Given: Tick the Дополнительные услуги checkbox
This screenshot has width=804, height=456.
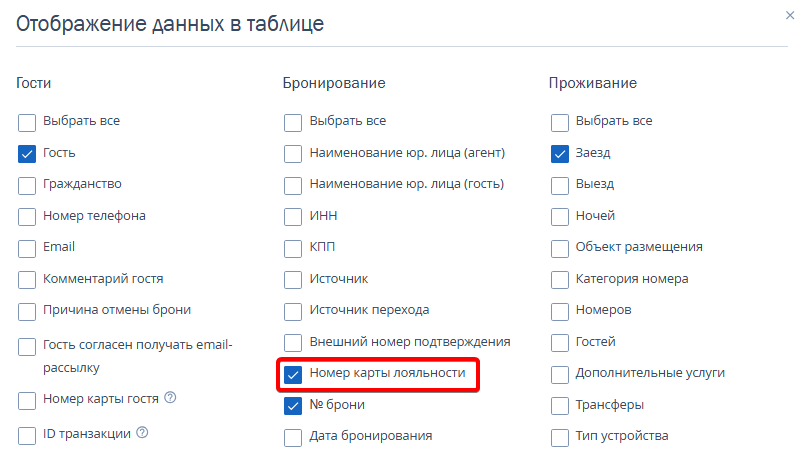Looking at the screenshot, I should (560, 374).
